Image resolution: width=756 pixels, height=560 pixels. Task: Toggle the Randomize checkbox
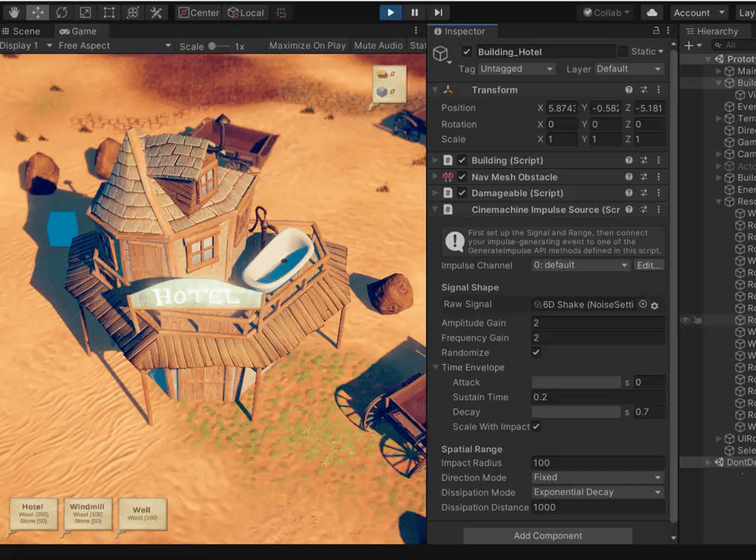point(536,352)
